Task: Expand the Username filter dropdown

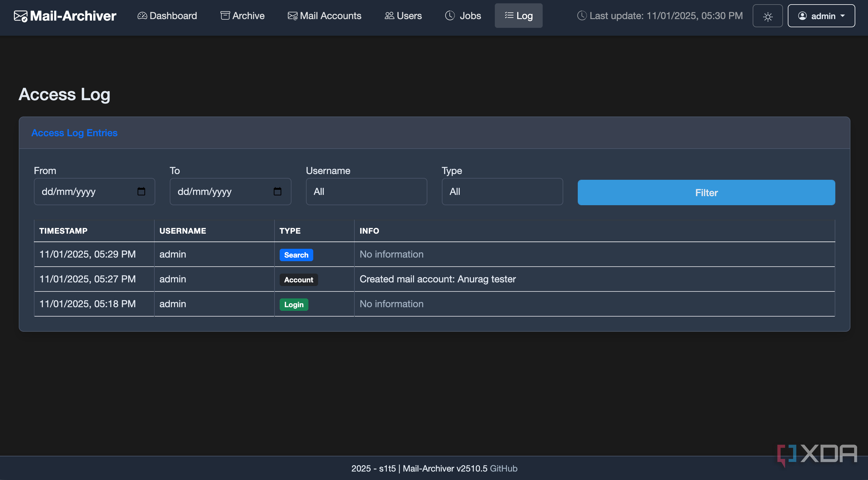Action: coord(366,191)
